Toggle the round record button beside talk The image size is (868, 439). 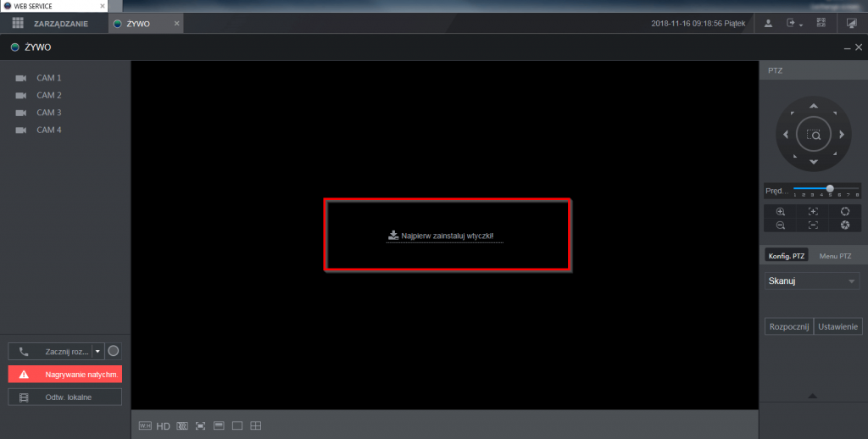coord(114,351)
